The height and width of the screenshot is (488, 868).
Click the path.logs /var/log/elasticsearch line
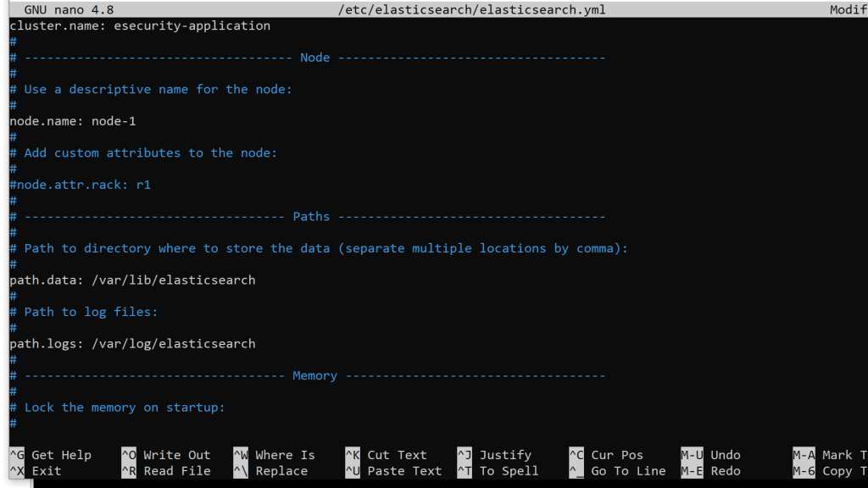coord(132,343)
